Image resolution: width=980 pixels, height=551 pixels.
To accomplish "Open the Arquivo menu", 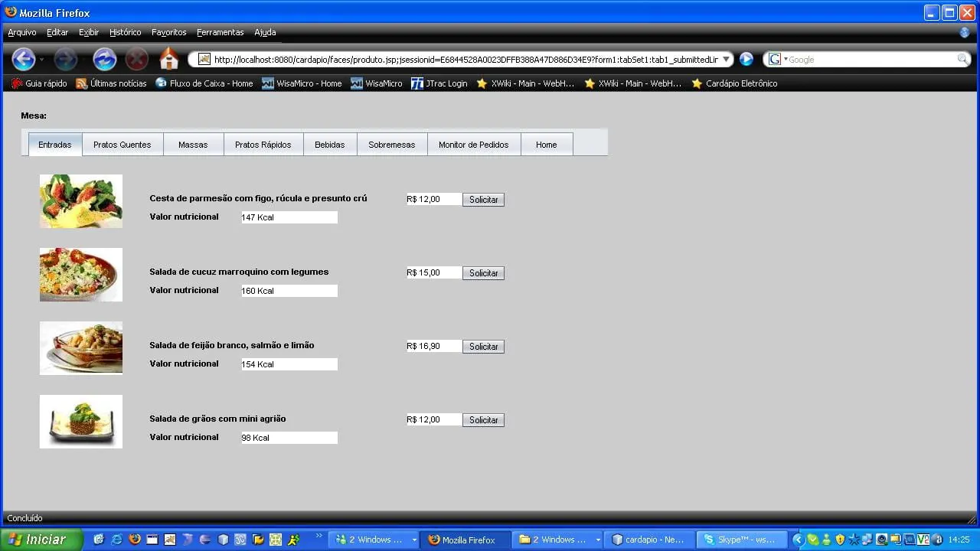I will tap(22, 32).
